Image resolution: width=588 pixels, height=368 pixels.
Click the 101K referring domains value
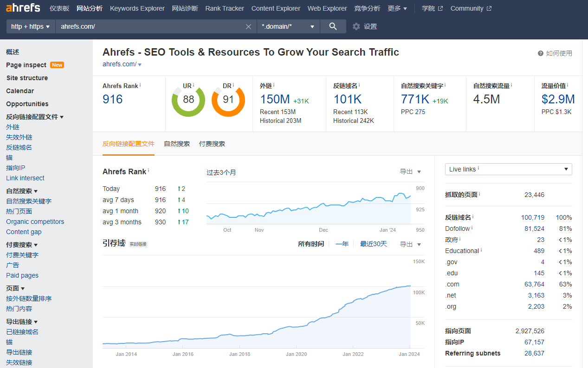click(x=348, y=99)
